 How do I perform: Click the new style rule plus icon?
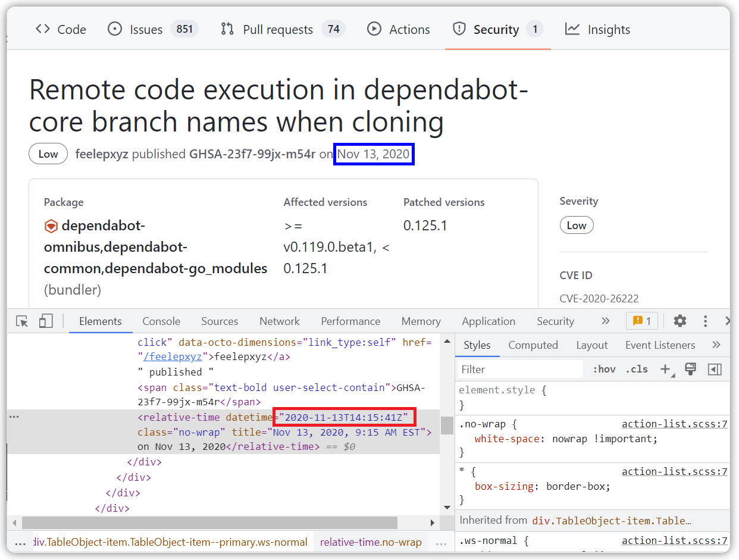pos(666,370)
